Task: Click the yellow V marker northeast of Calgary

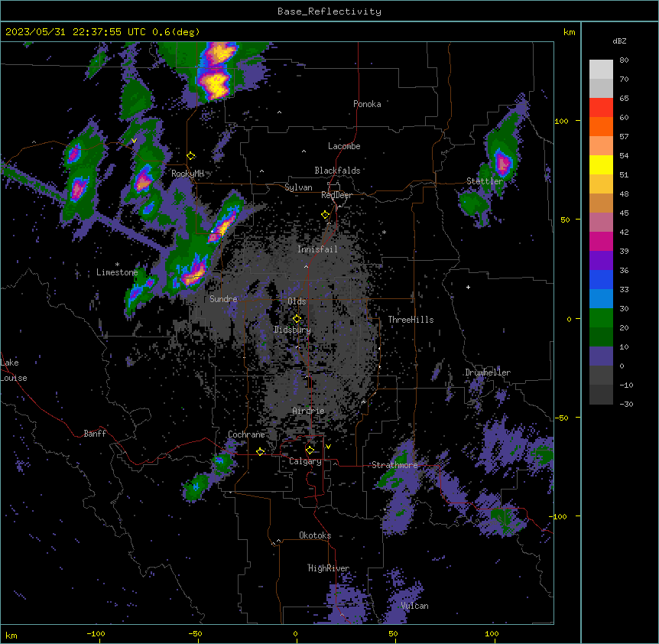Action: (x=328, y=447)
